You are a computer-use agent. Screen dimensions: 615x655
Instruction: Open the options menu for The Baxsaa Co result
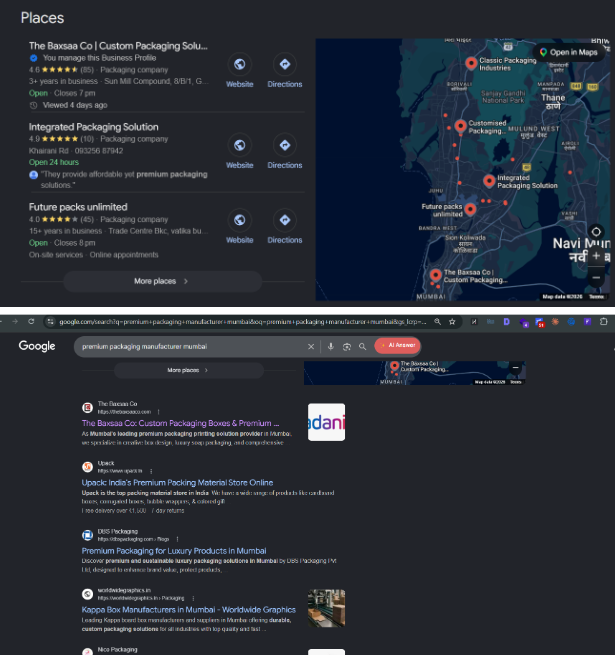(x=158, y=412)
